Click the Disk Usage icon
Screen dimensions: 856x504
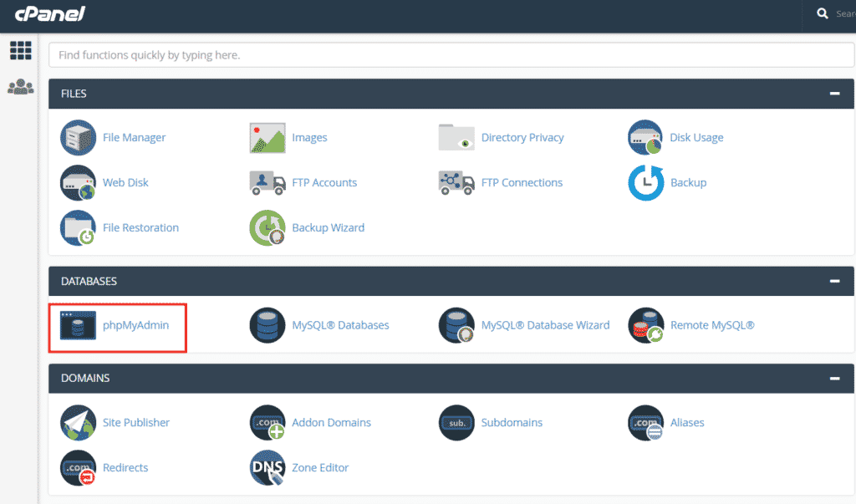point(645,138)
